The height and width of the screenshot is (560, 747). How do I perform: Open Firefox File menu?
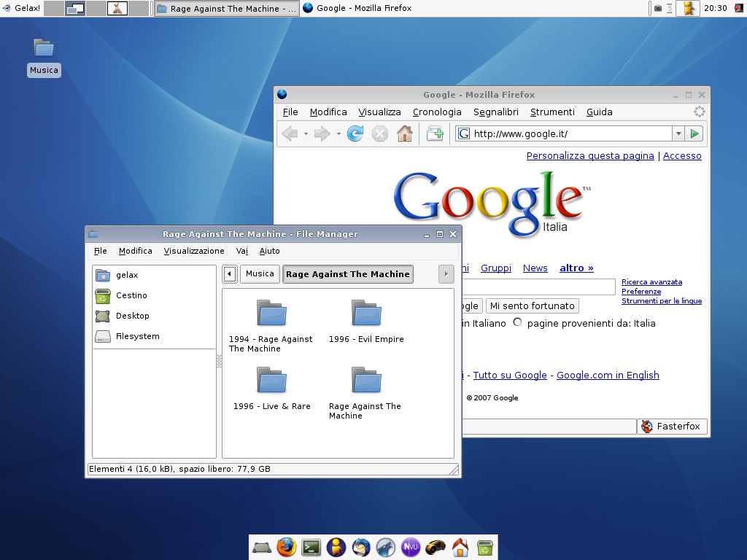[290, 112]
